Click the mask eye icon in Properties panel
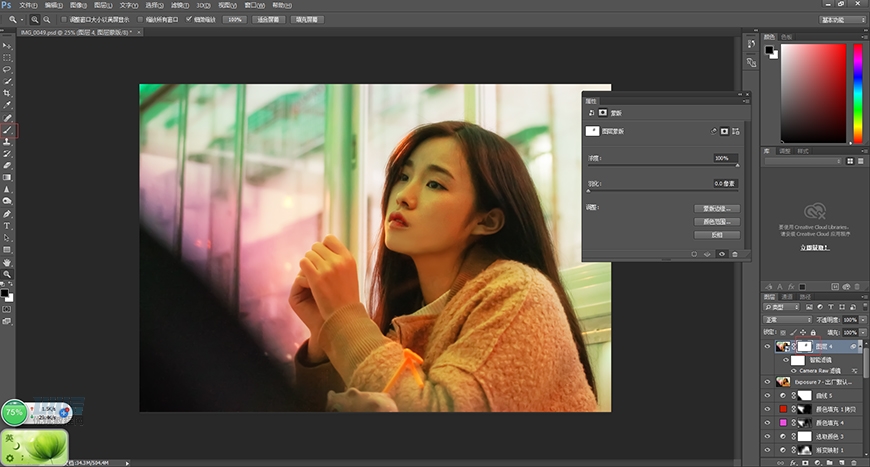 pos(721,254)
